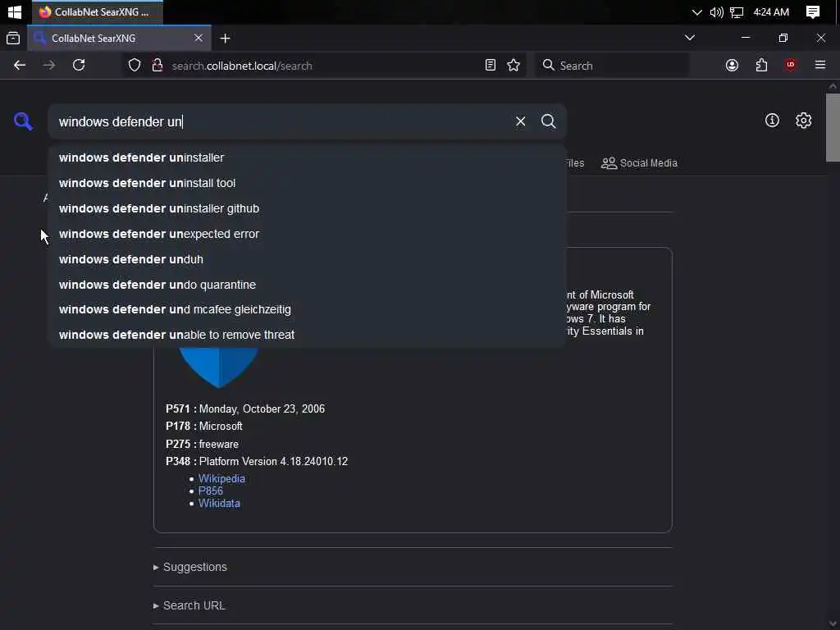The width and height of the screenshot is (840, 630).
Task: Open the Wikidata link
Action: pyautogui.click(x=219, y=503)
